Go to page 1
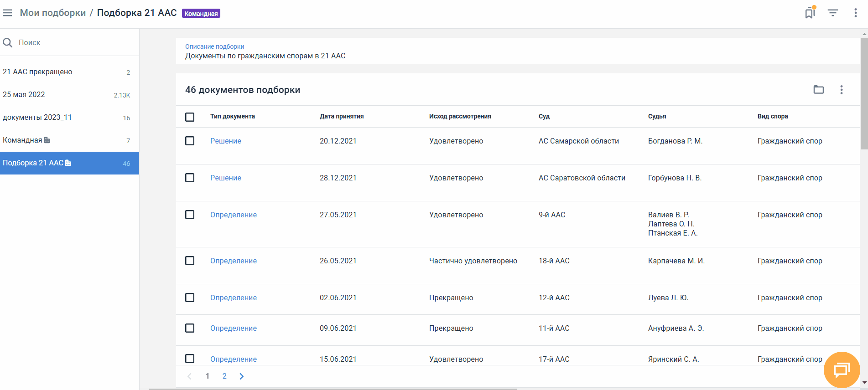 pos(208,376)
